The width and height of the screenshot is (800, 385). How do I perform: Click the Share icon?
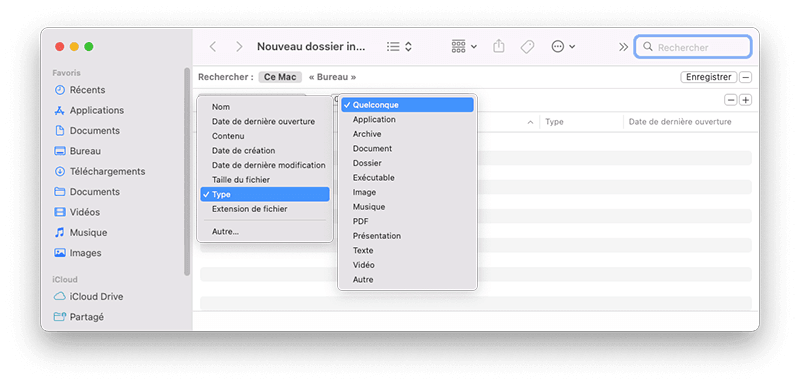click(499, 46)
